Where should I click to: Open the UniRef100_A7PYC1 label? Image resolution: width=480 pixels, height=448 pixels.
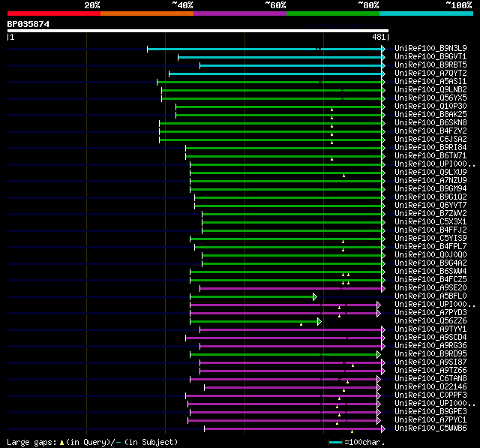coord(430,420)
